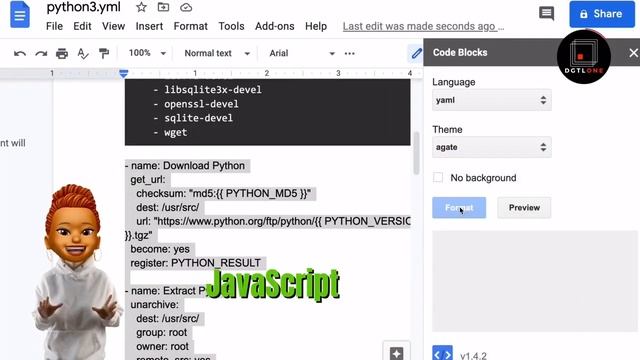
Task: Click the checksum md5 line
Action: [224, 193]
